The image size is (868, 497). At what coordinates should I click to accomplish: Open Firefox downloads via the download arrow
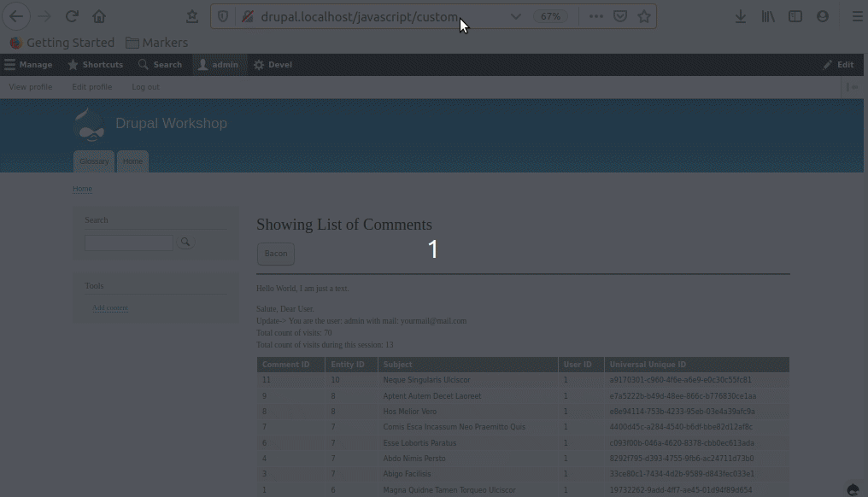click(741, 16)
